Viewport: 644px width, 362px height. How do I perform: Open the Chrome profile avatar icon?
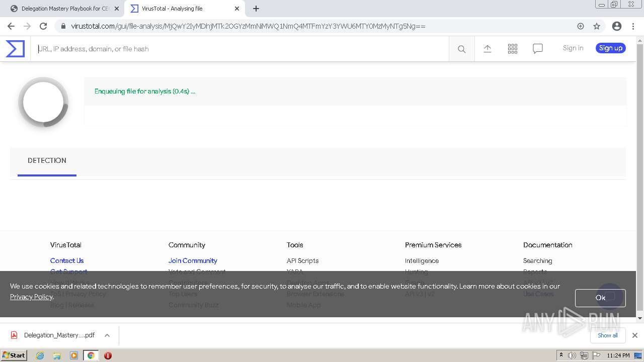[617, 26]
